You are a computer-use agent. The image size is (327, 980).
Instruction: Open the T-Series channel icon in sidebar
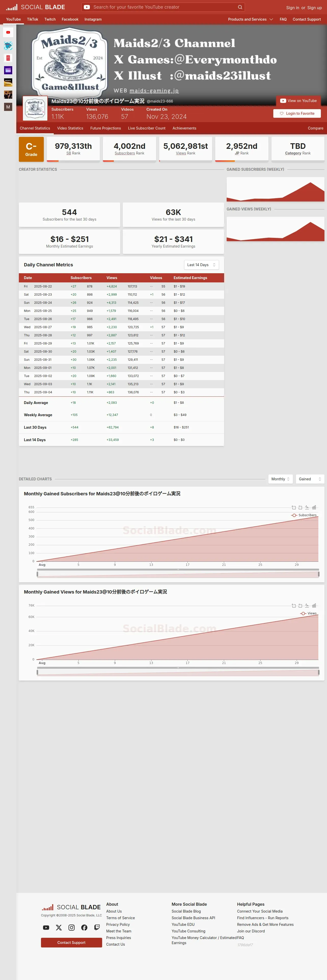coord(8,58)
